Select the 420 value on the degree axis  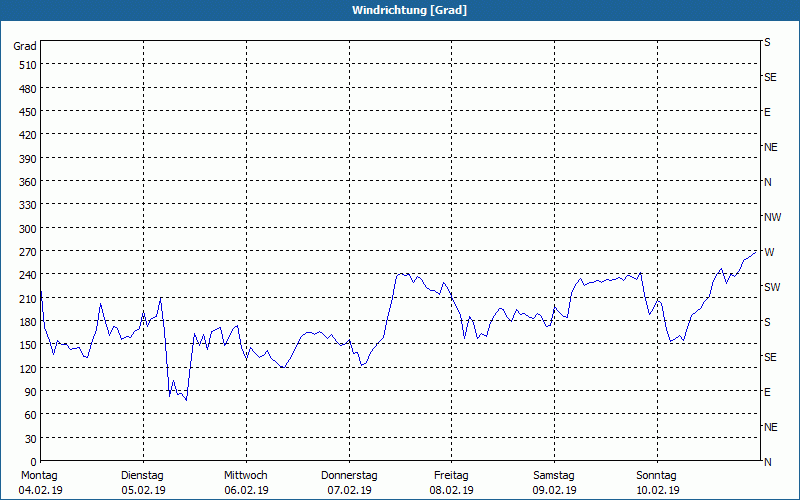(28, 135)
